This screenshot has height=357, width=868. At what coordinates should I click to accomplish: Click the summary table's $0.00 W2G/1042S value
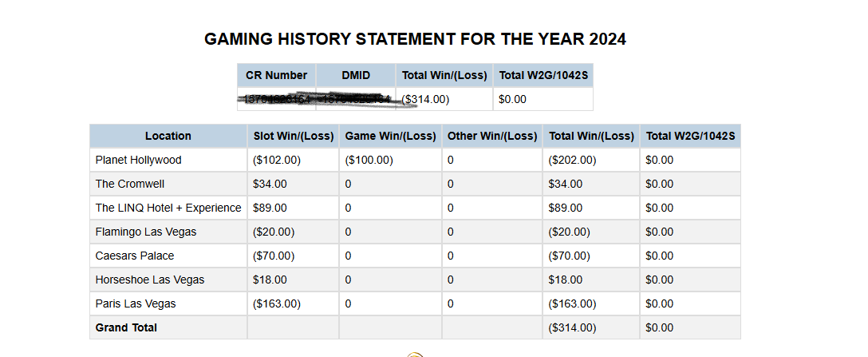[512, 99]
